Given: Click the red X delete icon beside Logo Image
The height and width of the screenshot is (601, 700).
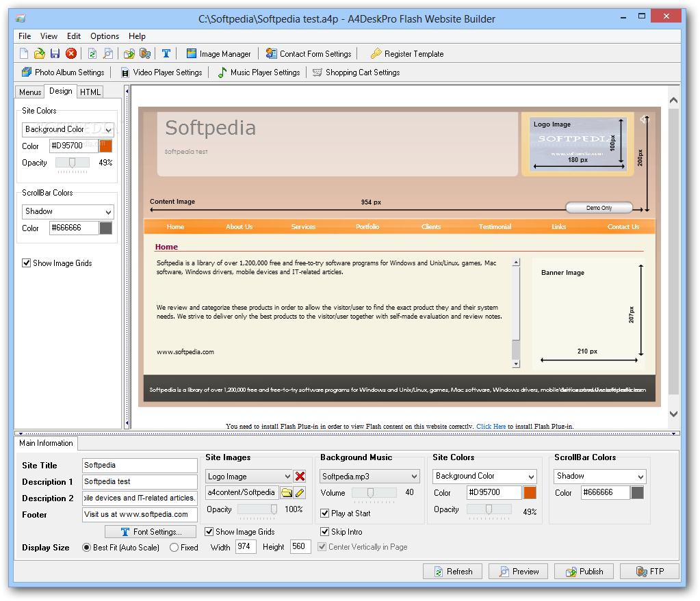Looking at the screenshot, I should [x=300, y=476].
